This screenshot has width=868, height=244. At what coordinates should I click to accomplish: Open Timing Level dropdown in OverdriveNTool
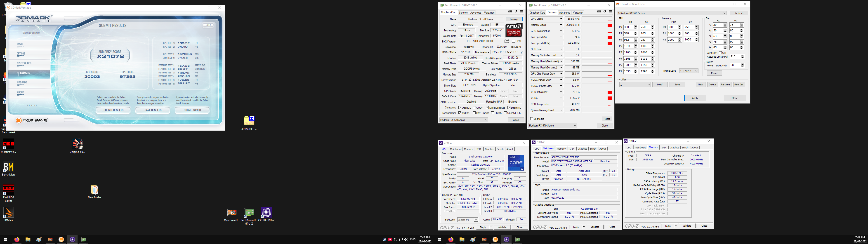tap(689, 71)
